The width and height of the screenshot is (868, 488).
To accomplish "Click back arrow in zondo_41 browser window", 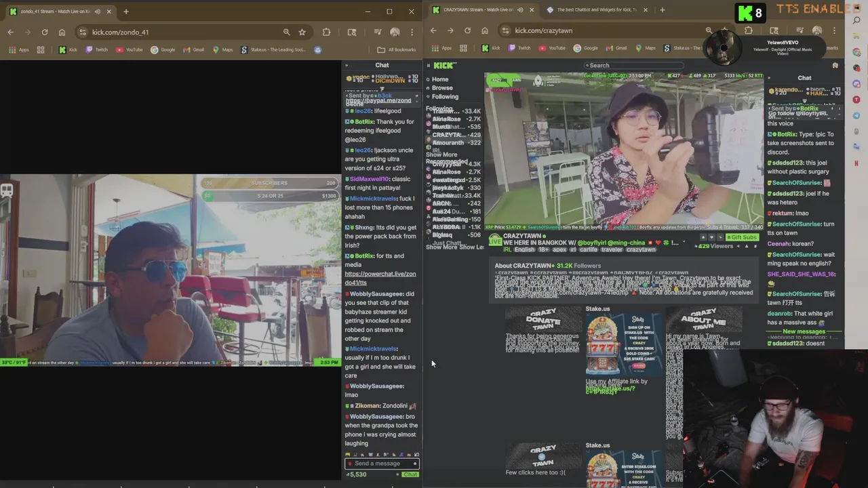I will click(10, 32).
